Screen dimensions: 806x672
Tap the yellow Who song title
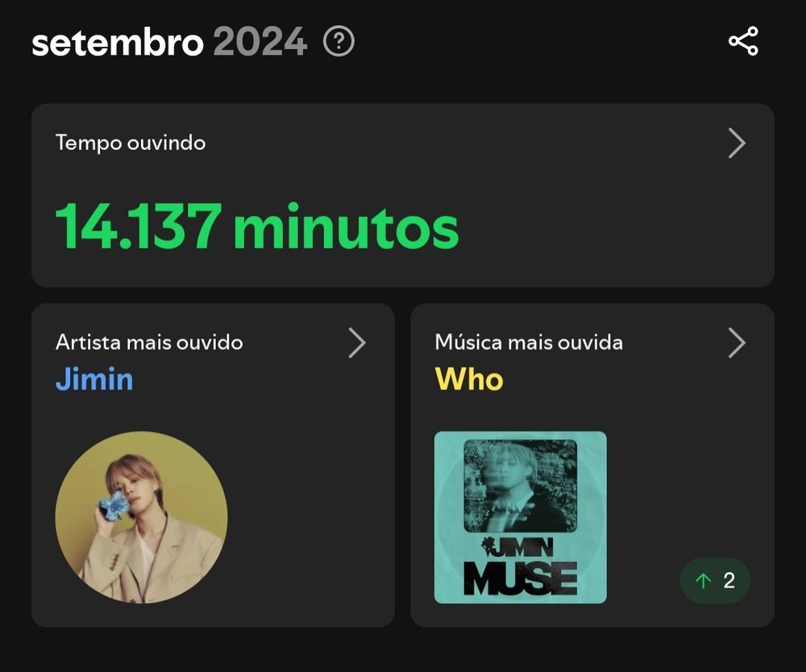469,380
